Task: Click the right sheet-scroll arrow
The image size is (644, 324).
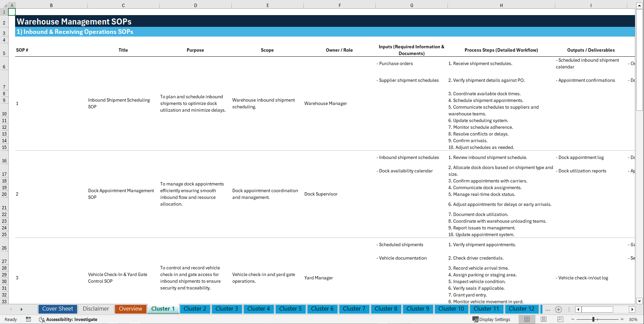Action: pos(22,309)
